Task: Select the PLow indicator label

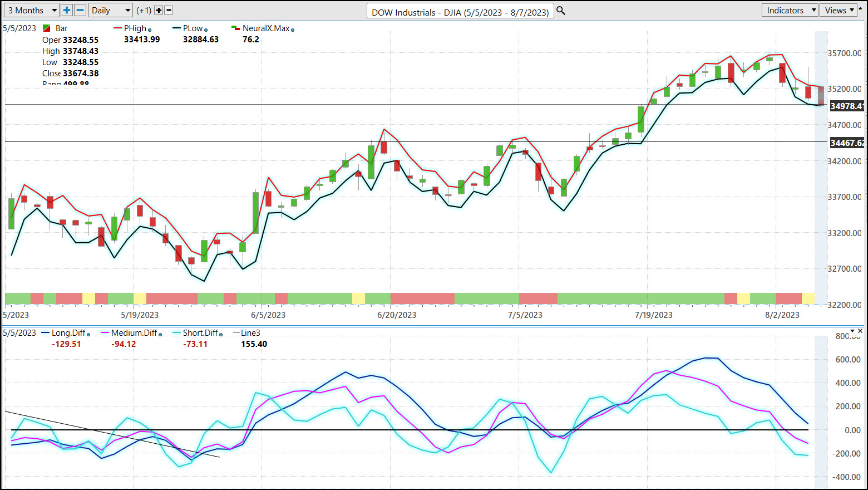Action: [x=193, y=28]
